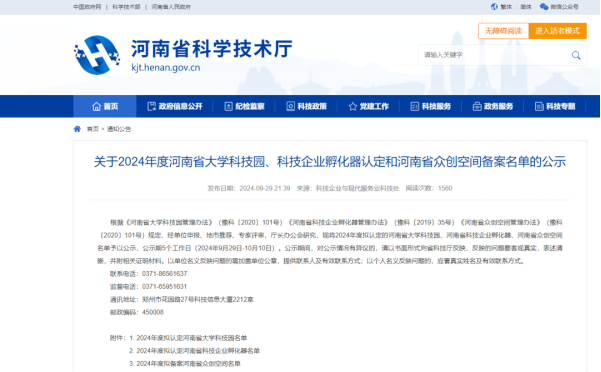Click postal code 450008
Viewport: 601px width, 372px height.
click(153, 312)
